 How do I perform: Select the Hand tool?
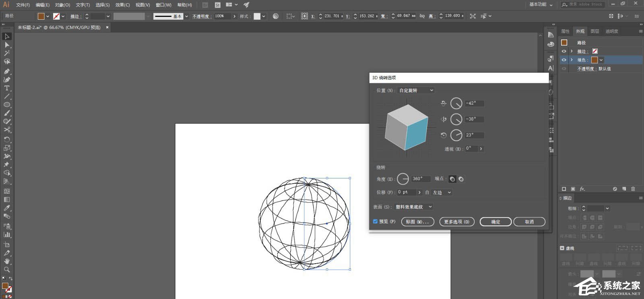7,261
